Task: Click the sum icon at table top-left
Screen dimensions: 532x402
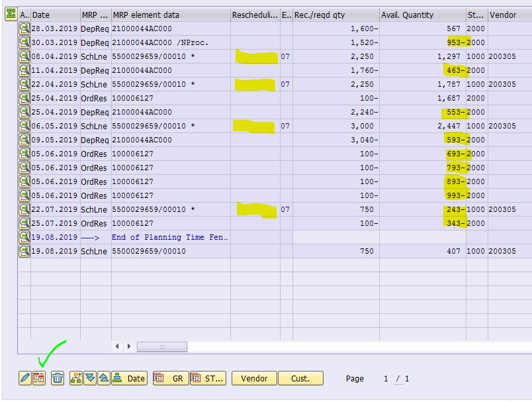Action: (x=11, y=15)
